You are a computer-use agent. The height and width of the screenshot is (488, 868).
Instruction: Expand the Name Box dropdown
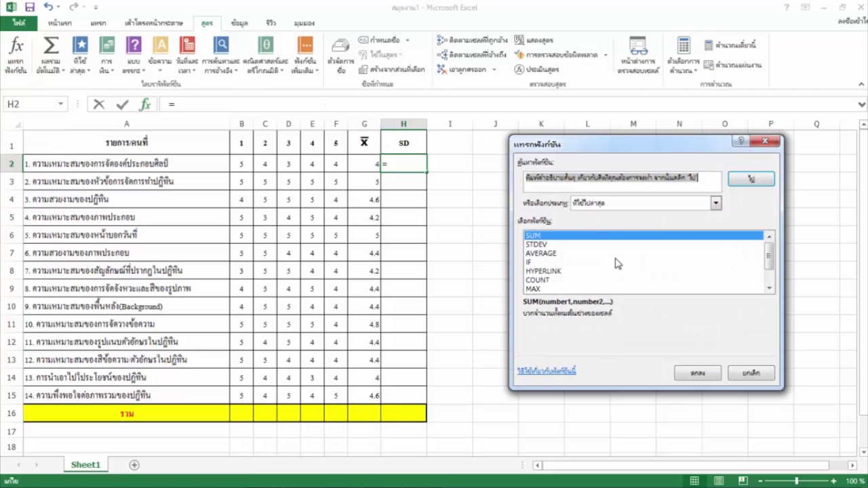(60, 104)
